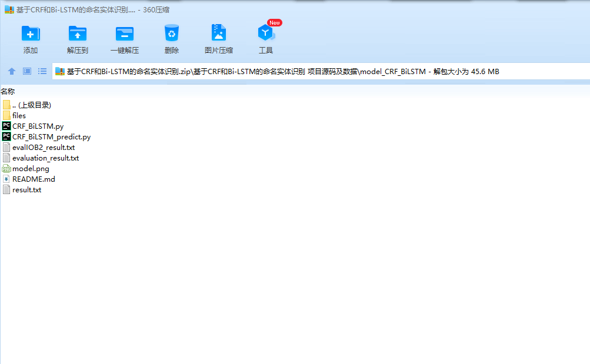Select the 'result.txt' file name
The width and height of the screenshot is (590, 364).
26,189
